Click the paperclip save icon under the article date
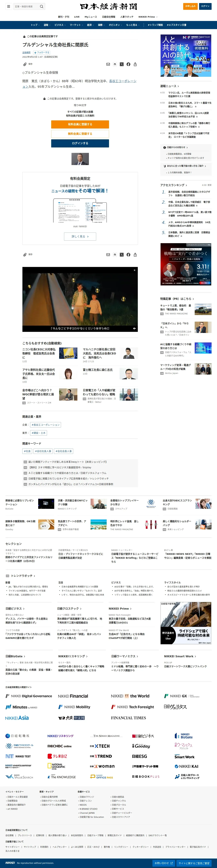Screen dimensions: 217x868 25,64
